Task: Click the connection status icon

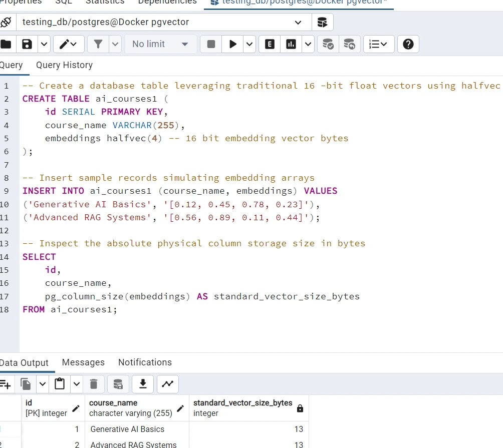Action: [6, 22]
